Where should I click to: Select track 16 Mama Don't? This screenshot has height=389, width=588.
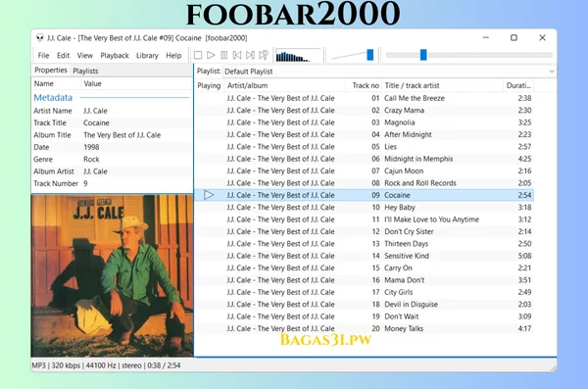coord(365,280)
